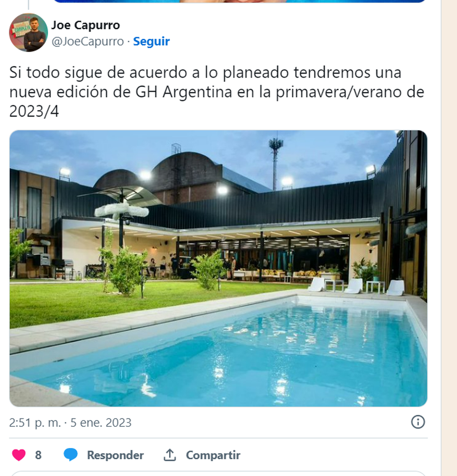This screenshot has width=457, height=476.
Task: Click the tweet text about GH Argentina
Action: [217, 92]
